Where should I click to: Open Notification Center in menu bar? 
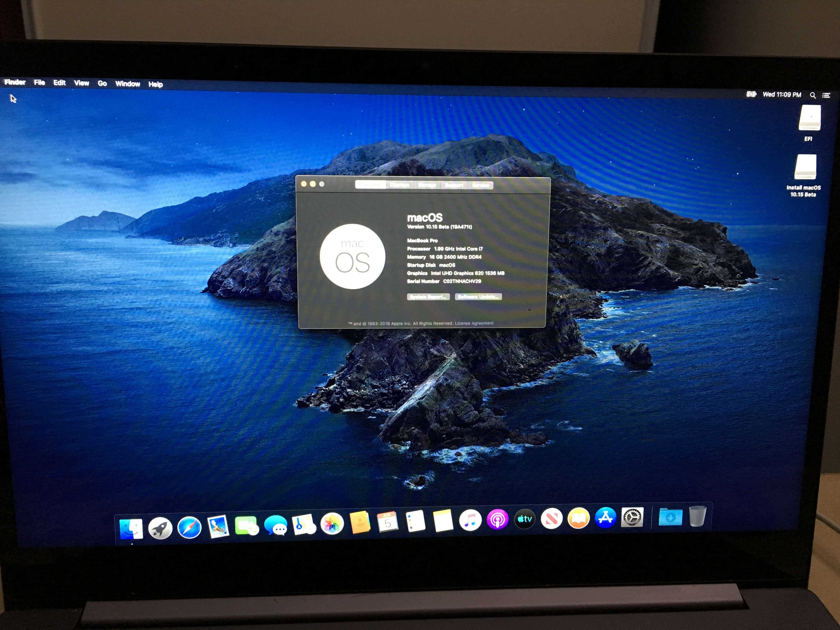[x=826, y=95]
